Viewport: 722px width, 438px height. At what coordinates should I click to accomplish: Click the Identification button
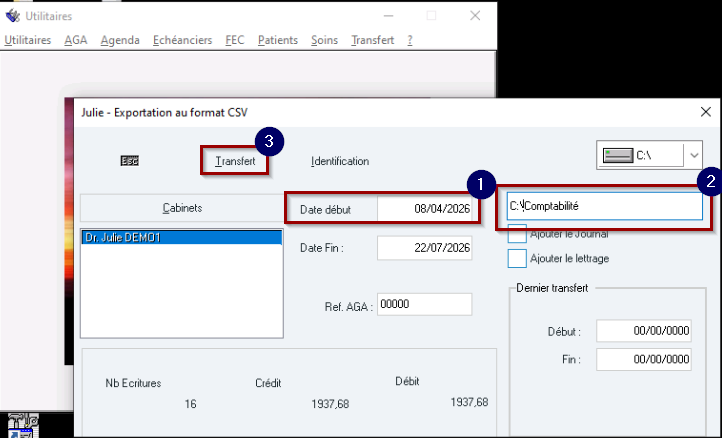tap(340, 161)
